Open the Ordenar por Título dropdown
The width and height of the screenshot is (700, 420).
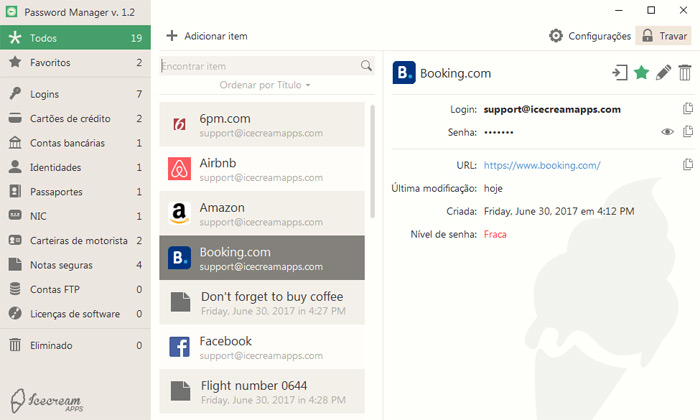click(265, 85)
